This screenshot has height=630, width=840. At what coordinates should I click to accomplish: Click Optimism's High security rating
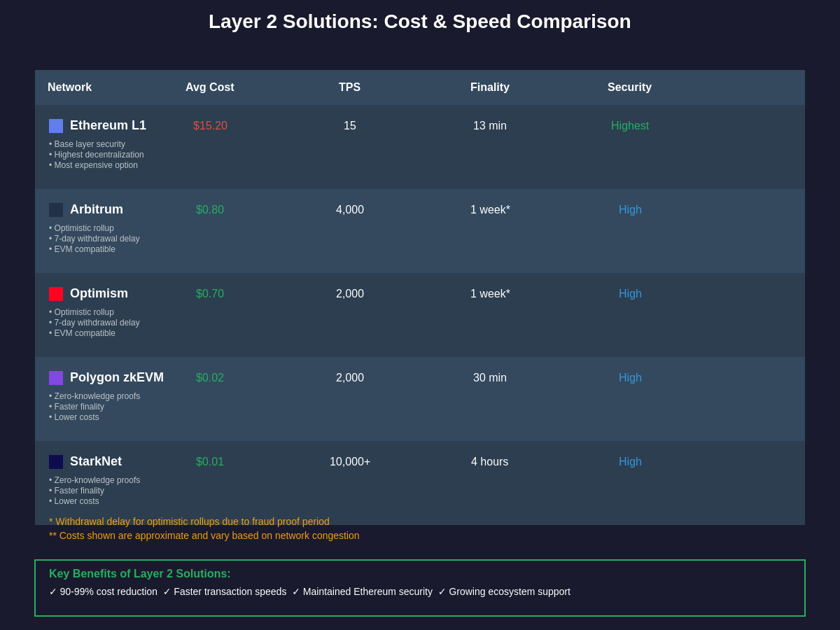[x=630, y=294]
